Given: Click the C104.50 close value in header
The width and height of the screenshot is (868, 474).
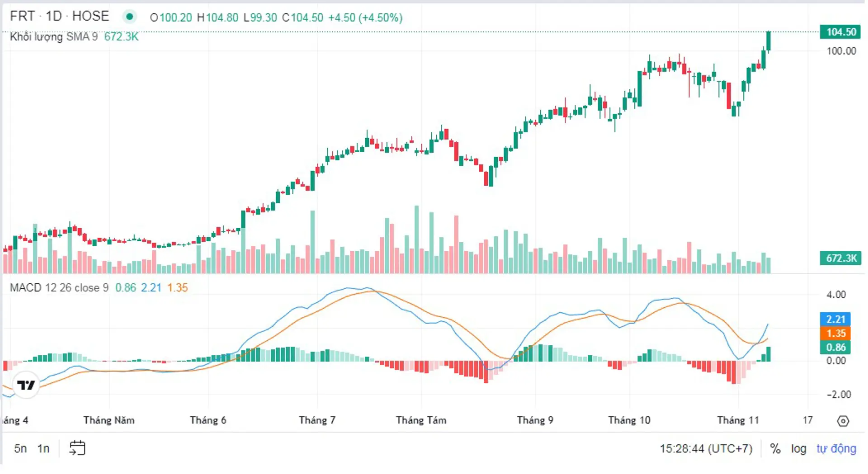Looking at the screenshot, I should click(302, 18).
